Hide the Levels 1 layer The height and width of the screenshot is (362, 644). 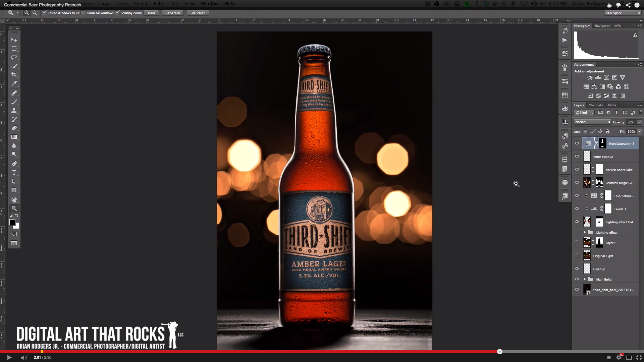tap(577, 209)
